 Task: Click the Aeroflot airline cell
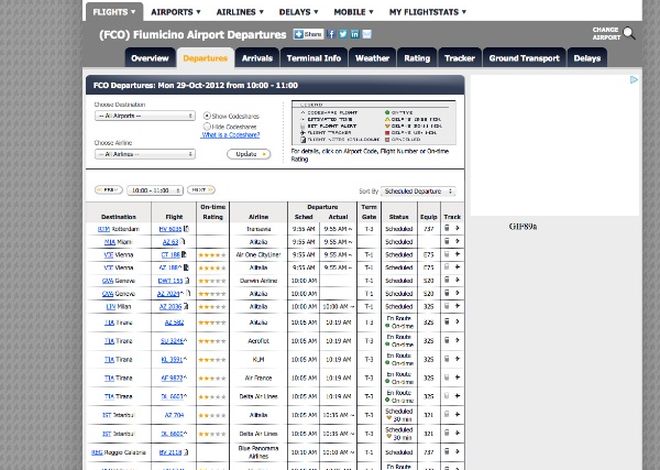click(258, 341)
